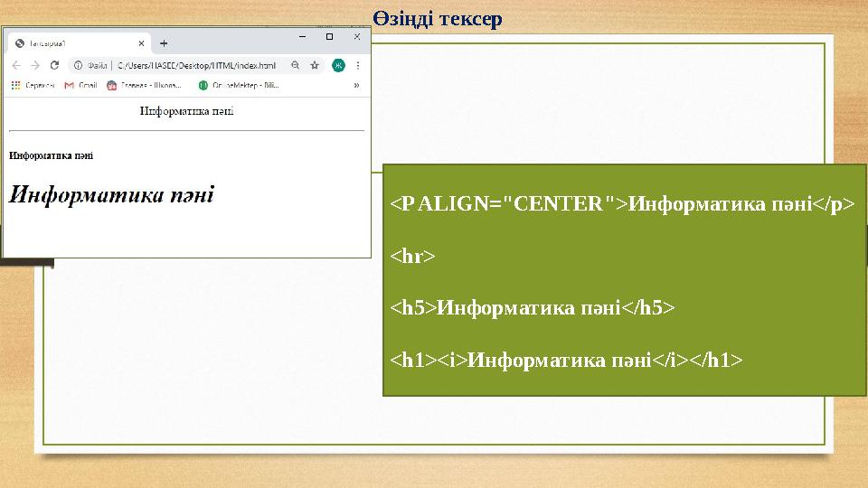Open the Сервисы apps bookmark
Viewport: 868px width, 488px height.
(x=33, y=85)
